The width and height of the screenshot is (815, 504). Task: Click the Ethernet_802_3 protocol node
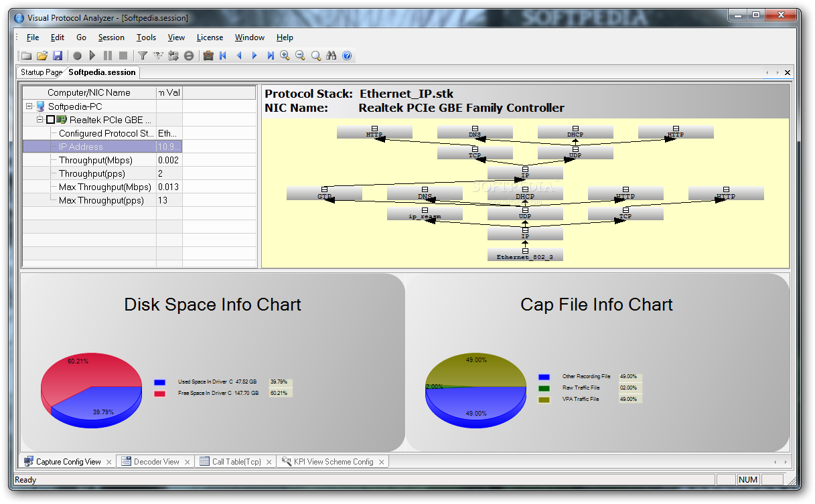pyautogui.click(x=525, y=254)
